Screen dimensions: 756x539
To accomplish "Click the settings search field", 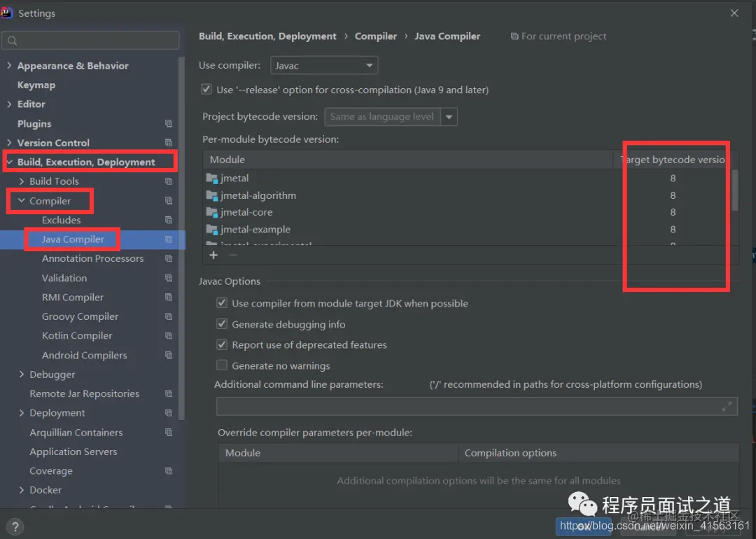I will click(90, 41).
